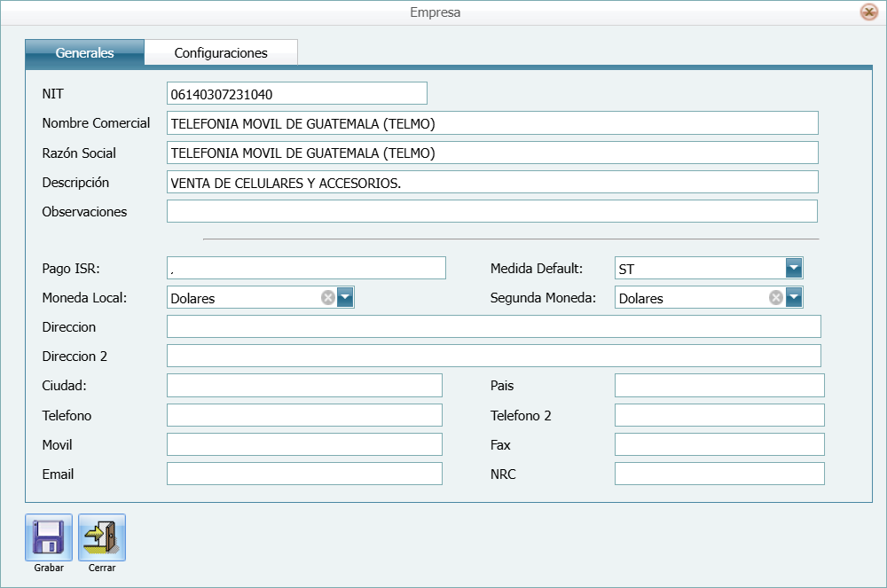Select the NRC text field
The width and height of the screenshot is (887, 588).
pyautogui.click(x=719, y=474)
